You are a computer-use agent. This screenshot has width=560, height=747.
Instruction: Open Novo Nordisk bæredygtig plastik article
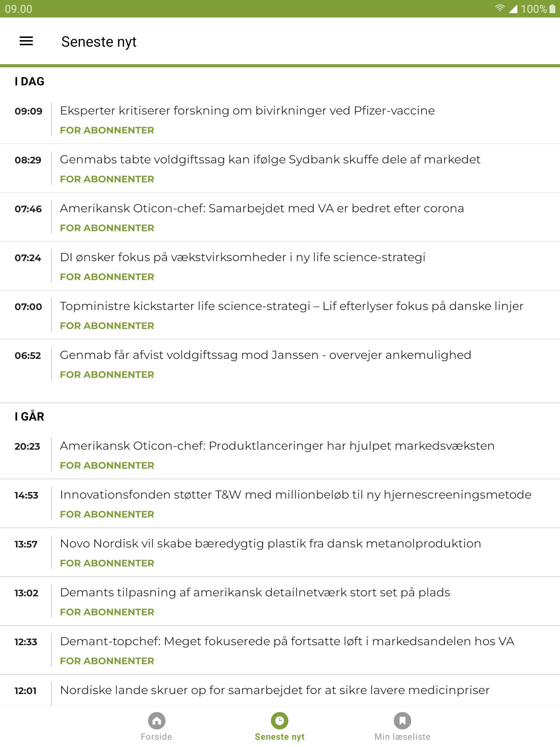280,552
